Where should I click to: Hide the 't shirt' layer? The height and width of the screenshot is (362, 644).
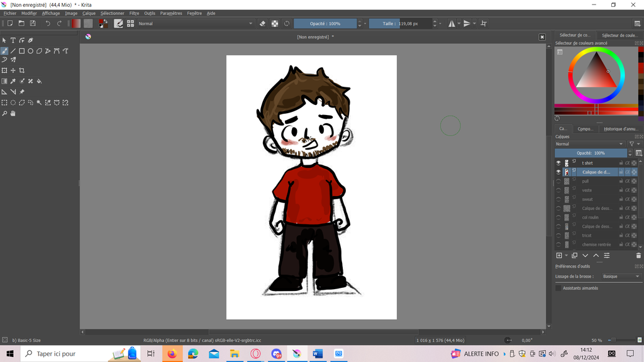click(x=558, y=163)
